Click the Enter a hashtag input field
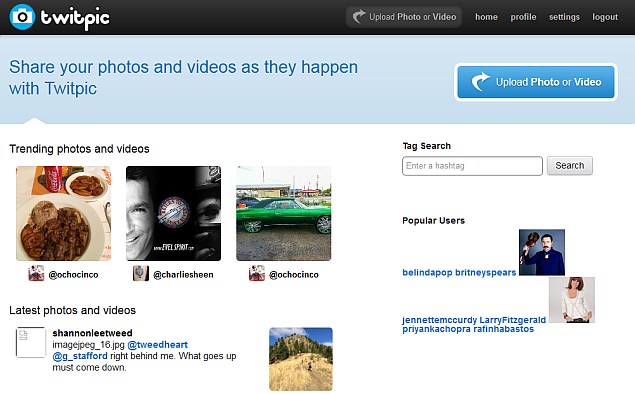Viewport: 635px width, 394px height. pos(472,166)
